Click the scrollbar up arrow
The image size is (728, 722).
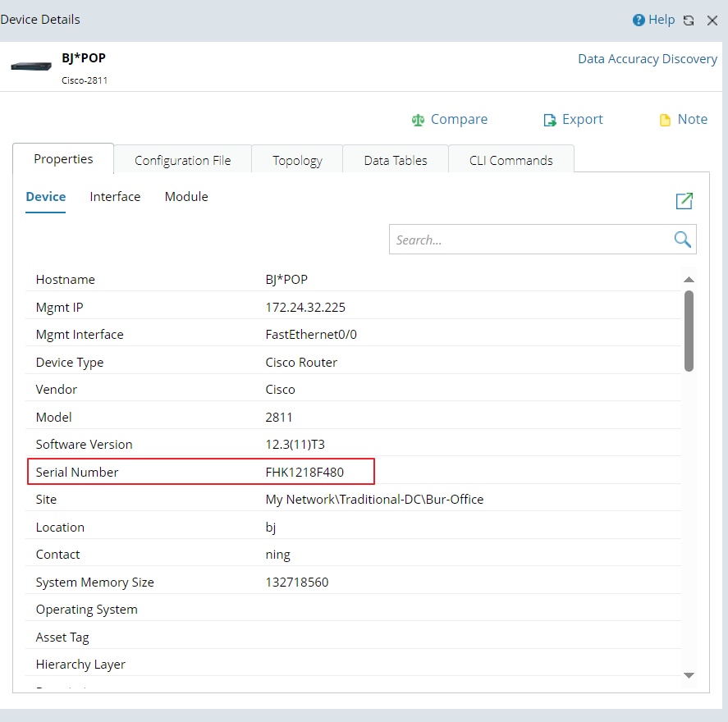(689, 280)
